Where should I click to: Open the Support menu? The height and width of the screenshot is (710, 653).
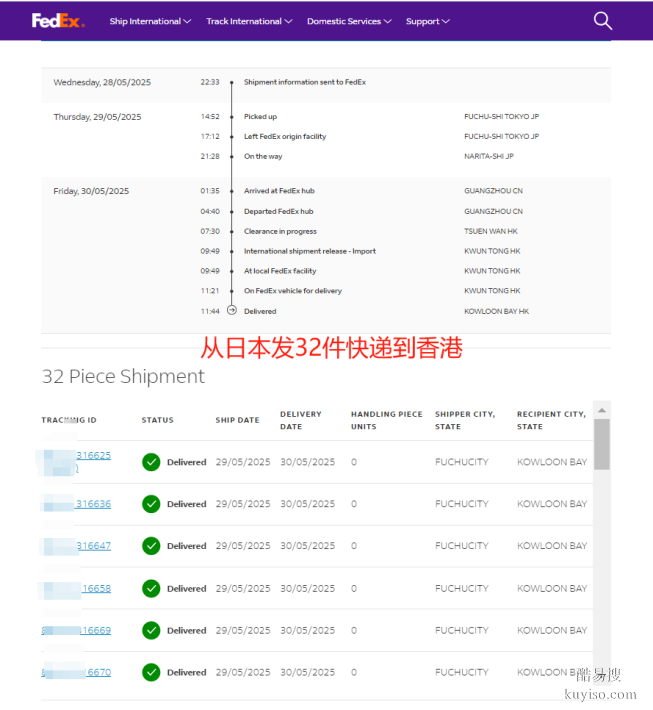[x=427, y=21]
